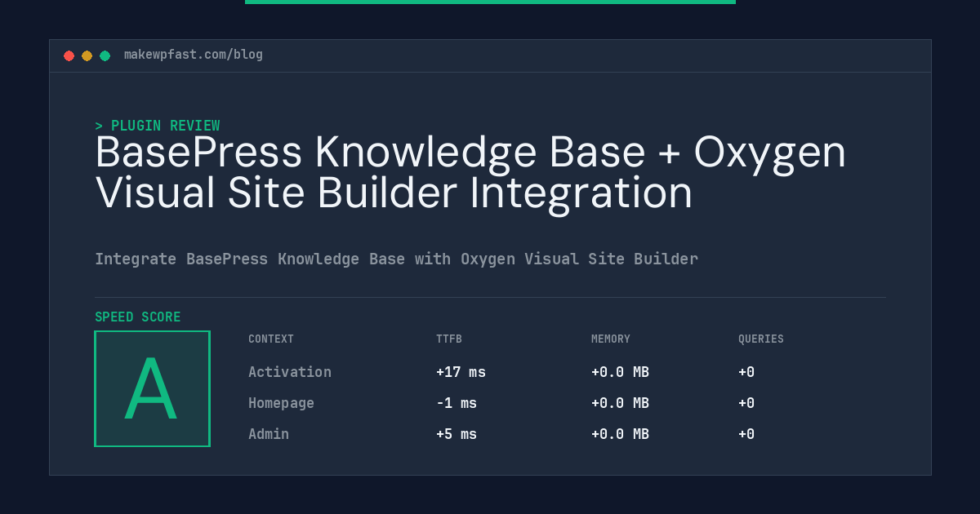Image resolution: width=980 pixels, height=514 pixels.
Task: Click the red window dot
Action: click(69, 55)
